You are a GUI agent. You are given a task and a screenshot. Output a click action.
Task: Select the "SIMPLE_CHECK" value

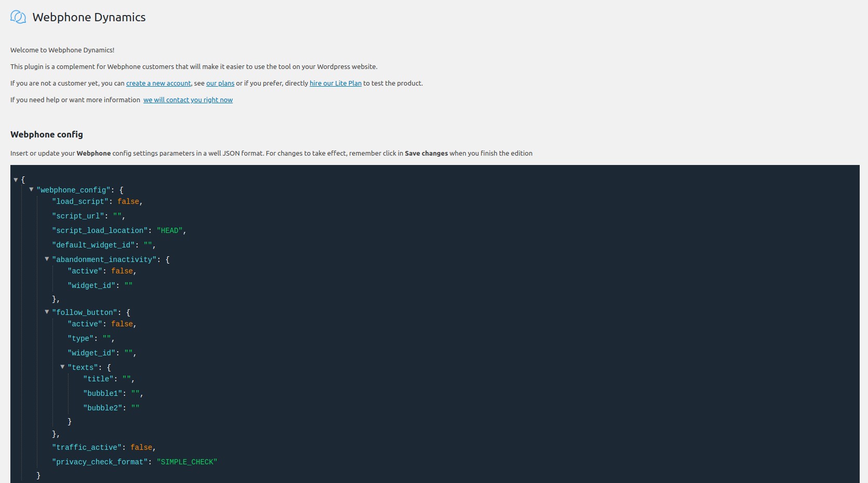[x=187, y=462]
